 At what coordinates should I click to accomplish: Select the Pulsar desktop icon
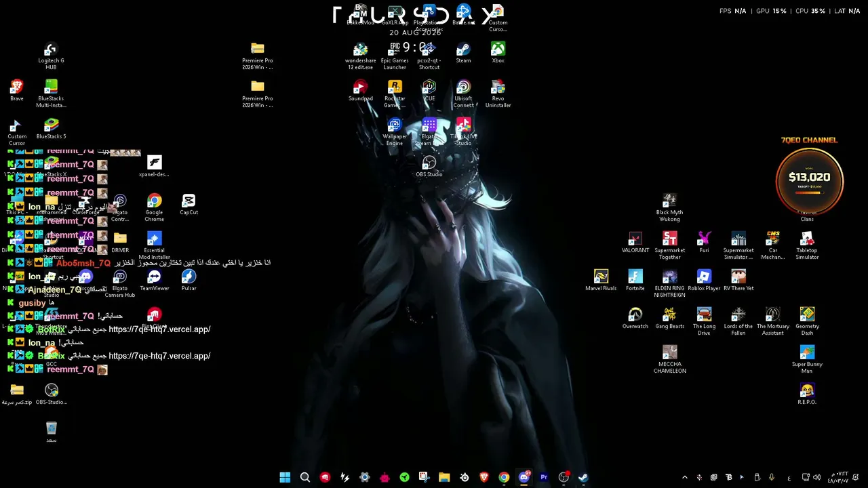pyautogui.click(x=189, y=280)
